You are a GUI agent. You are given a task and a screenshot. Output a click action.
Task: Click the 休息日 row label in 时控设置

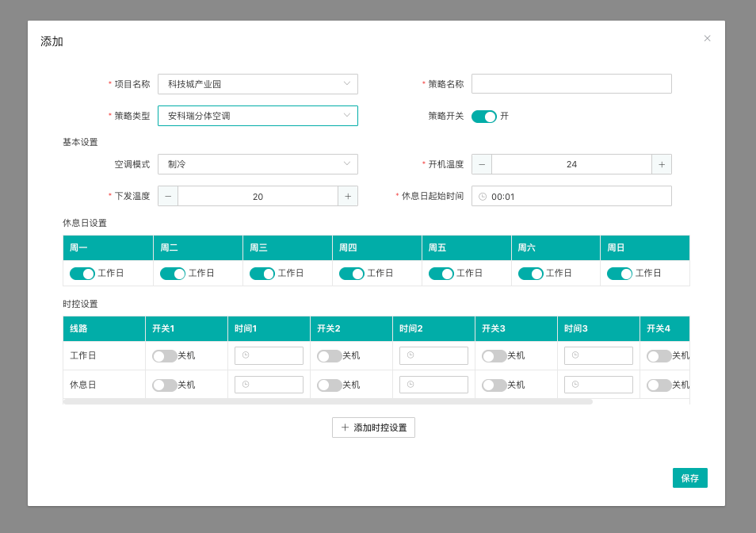[x=83, y=385]
